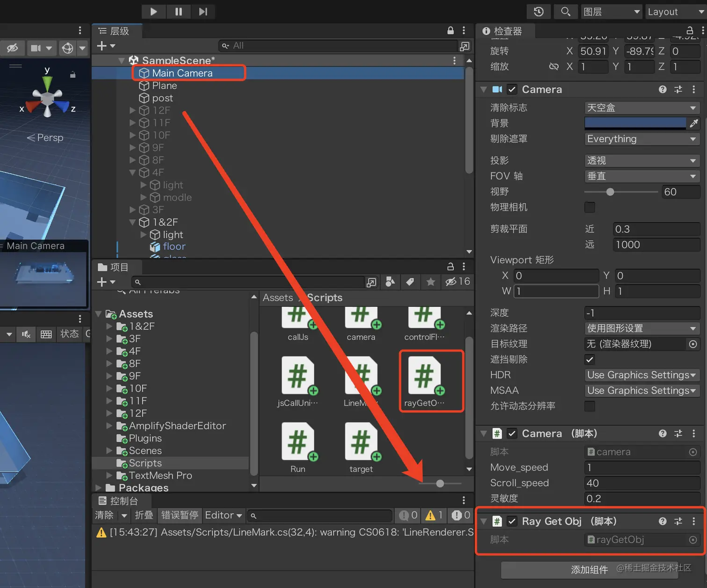Toggle 折叠 collapse in console

pos(144,515)
